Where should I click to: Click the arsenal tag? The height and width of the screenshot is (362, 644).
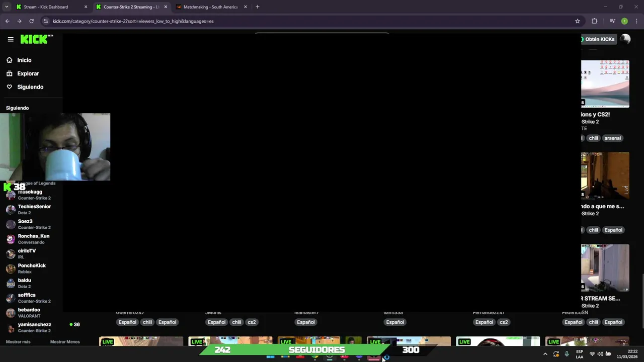[x=612, y=138]
